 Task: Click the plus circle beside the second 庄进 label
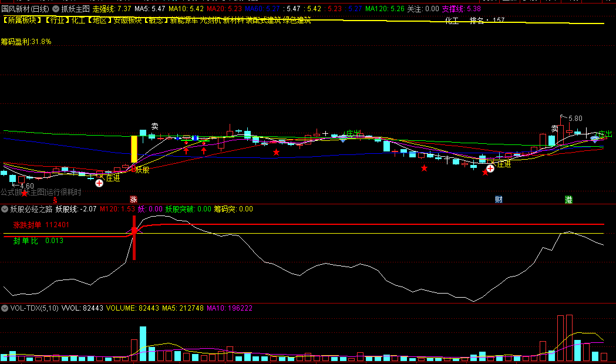490,168
